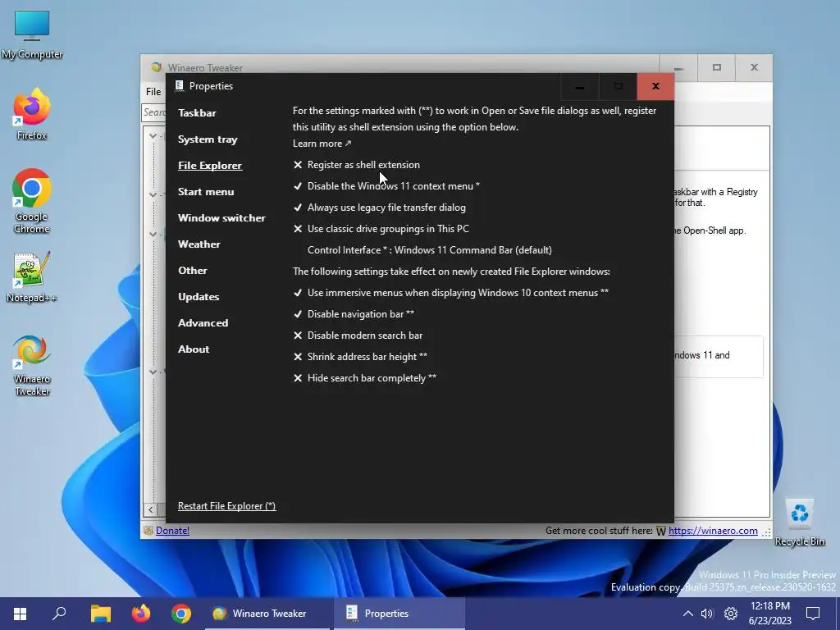This screenshot has width=840, height=630.
Task: Select the System tray section
Action: [208, 139]
